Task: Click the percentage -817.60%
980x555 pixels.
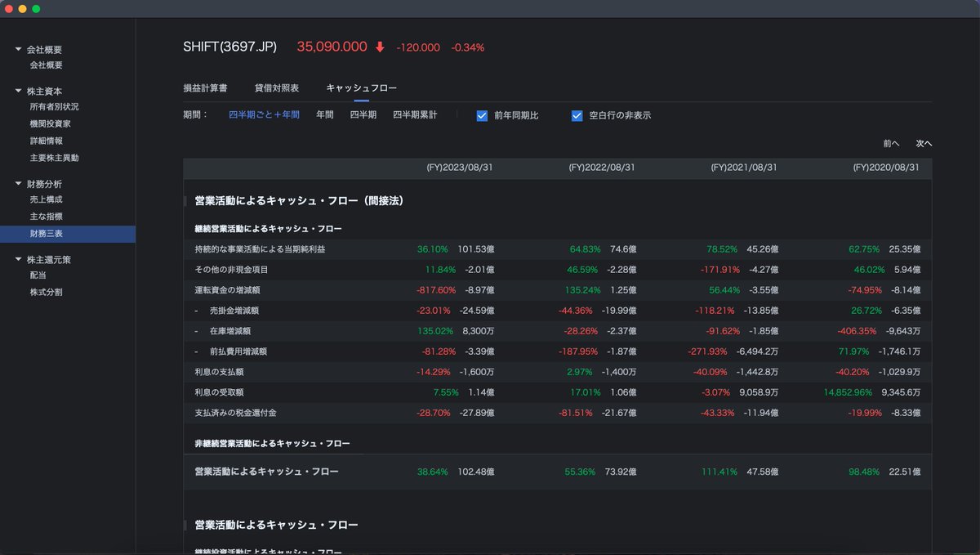Action: point(436,290)
